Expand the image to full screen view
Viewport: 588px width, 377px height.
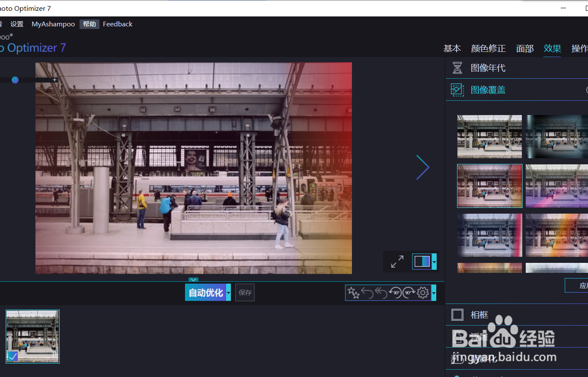[397, 261]
